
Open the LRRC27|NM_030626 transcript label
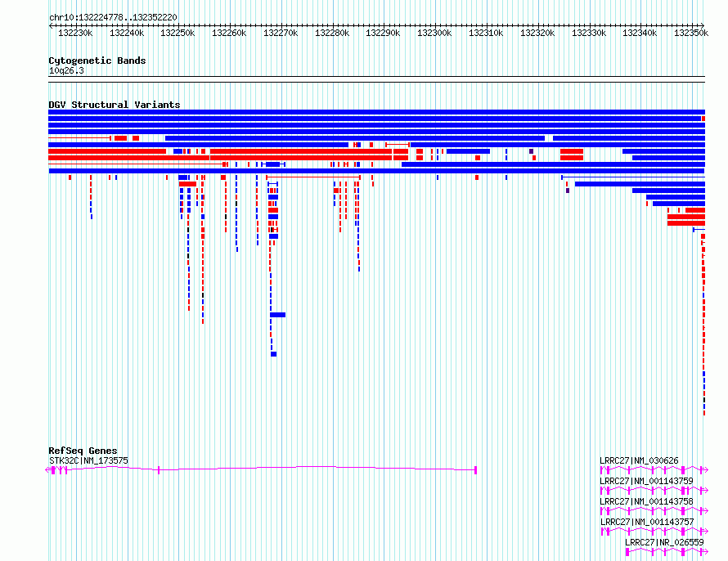[639, 460]
